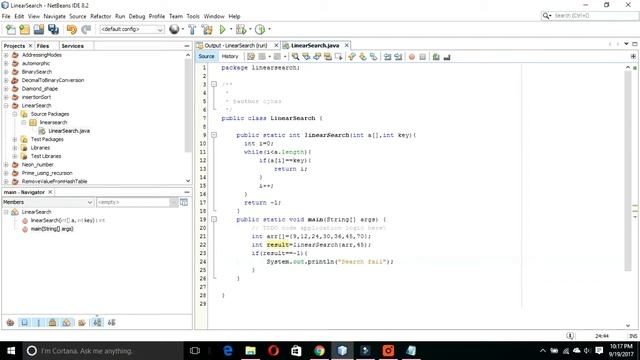Image resolution: width=640 pixels, height=360 pixels.
Task: Toggle Show Fields filter in Navigator
Action: pyautogui.click(x=24, y=322)
